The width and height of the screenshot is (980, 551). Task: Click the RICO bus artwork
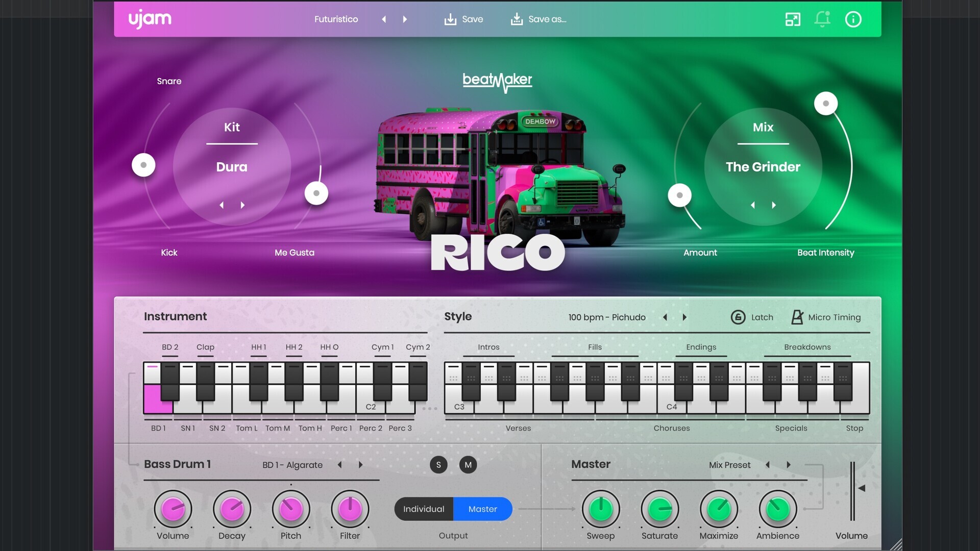[500, 176]
